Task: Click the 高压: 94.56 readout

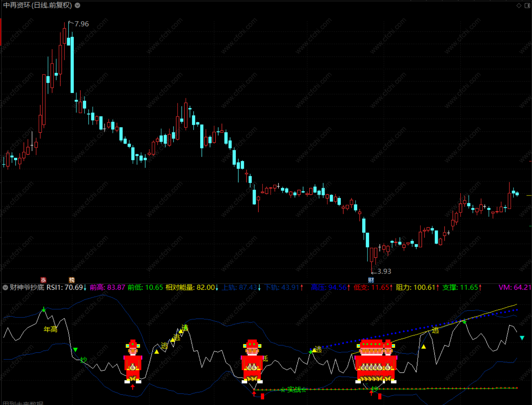Action: point(329,287)
